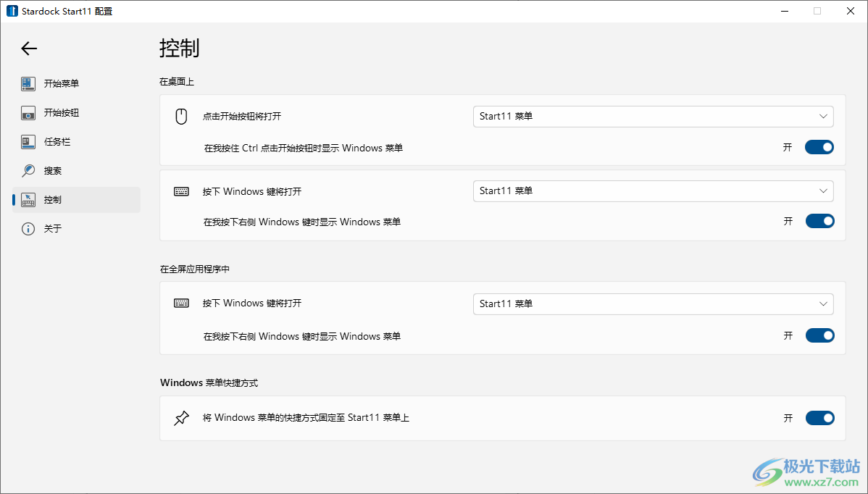
Task: Open the 开始菜单 settings page
Action: (76, 83)
